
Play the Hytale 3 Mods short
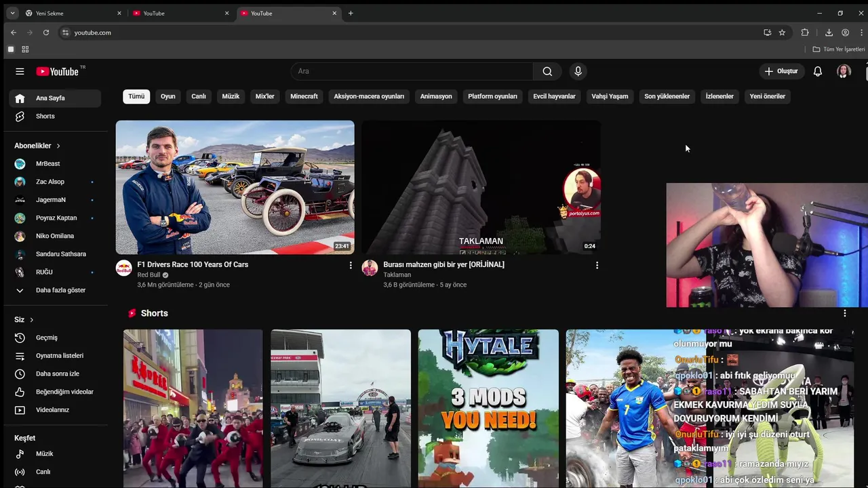pos(488,409)
